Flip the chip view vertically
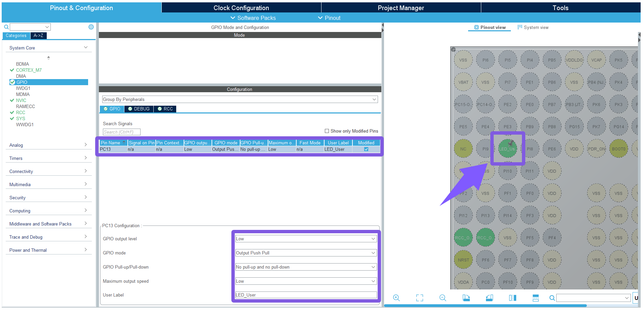This screenshot has width=644, height=311. (536, 298)
